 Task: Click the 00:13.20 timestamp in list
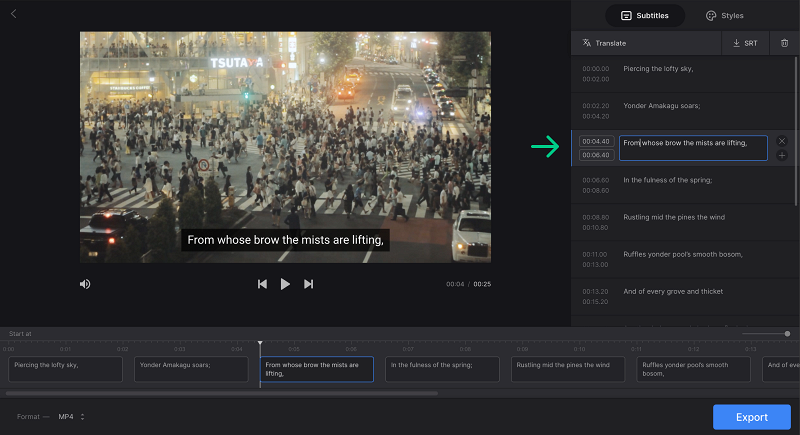pos(595,291)
